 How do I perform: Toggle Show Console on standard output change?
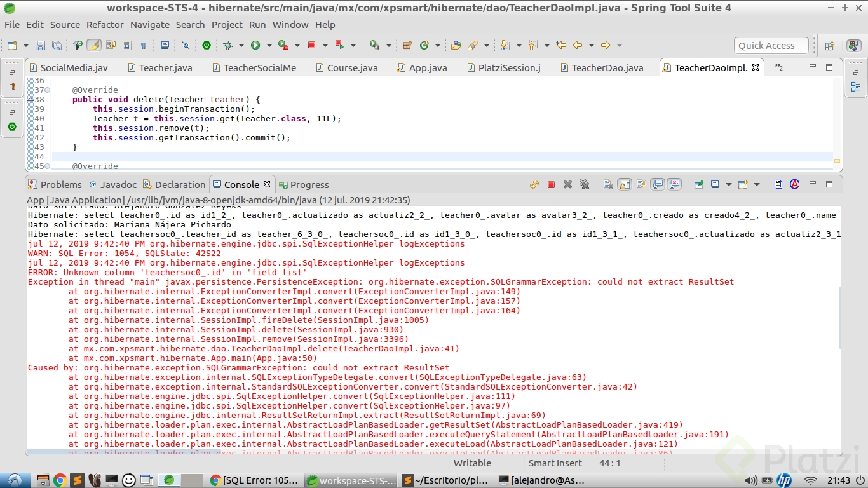point(658,184)
